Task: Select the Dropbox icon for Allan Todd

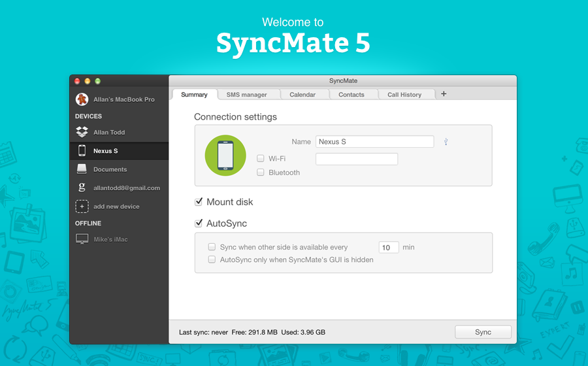Action: point(82,132)
